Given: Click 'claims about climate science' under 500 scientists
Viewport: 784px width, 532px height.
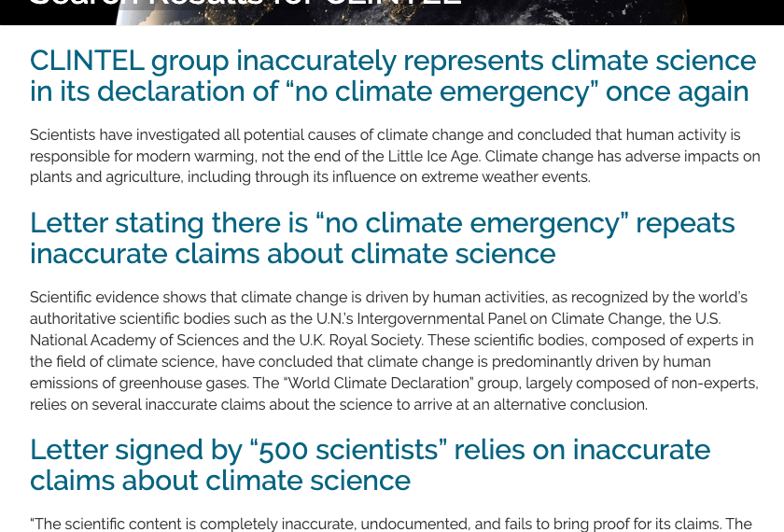Looking at the screenshot, I should click(220, 481).
